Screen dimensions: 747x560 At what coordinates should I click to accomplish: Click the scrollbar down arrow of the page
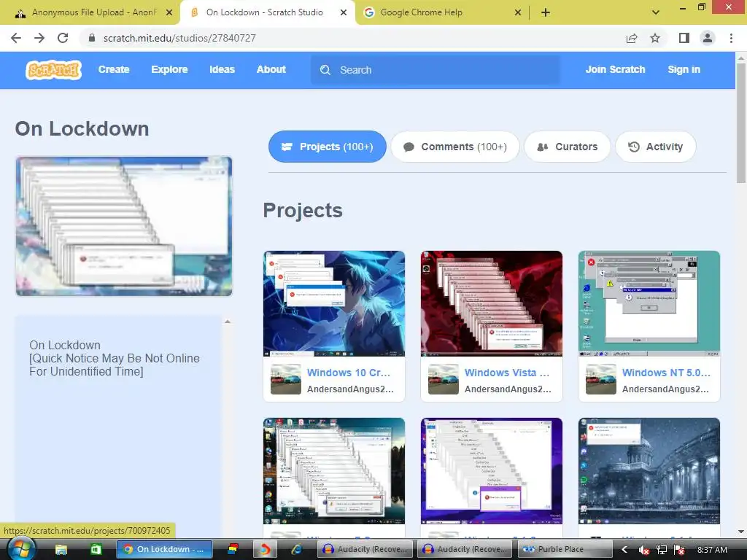pos(741,532)
